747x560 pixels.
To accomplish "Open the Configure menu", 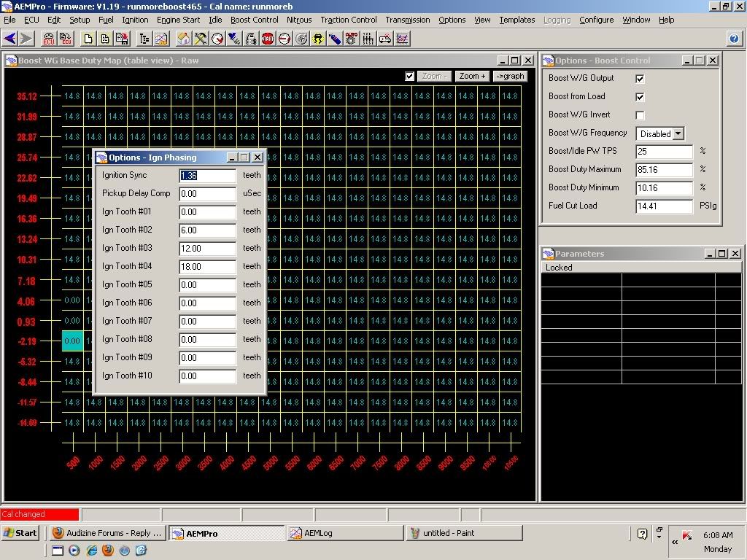I will point(597,20).
